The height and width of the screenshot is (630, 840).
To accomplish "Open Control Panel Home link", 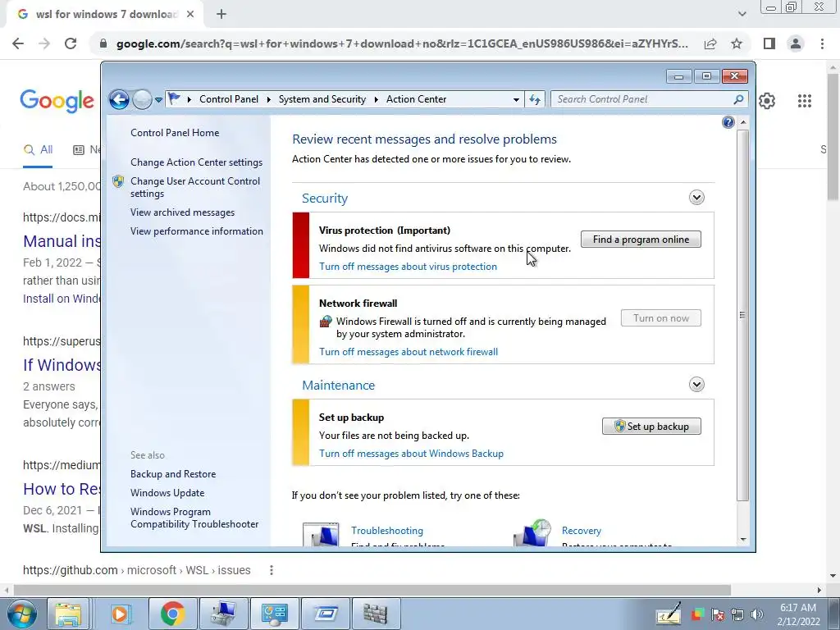I will click(175, 133).
